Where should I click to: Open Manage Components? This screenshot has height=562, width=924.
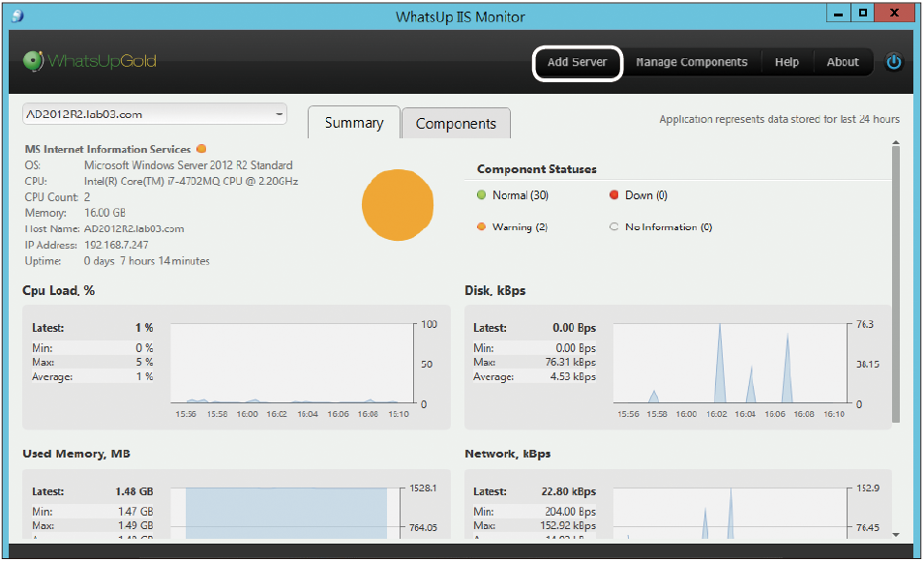click(691, 63)
